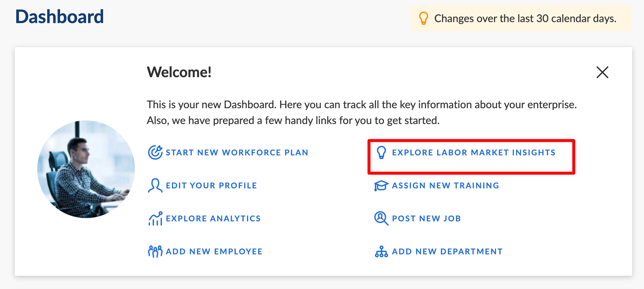Click the profile person icon
Screen dimensions: 644x289
[x=155, y=185]
